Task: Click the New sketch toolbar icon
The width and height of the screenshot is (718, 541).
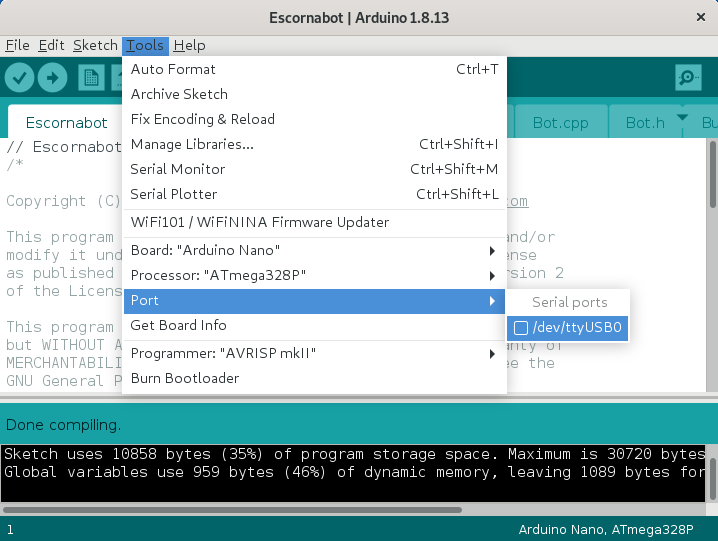Action: [x=91, y=77]
